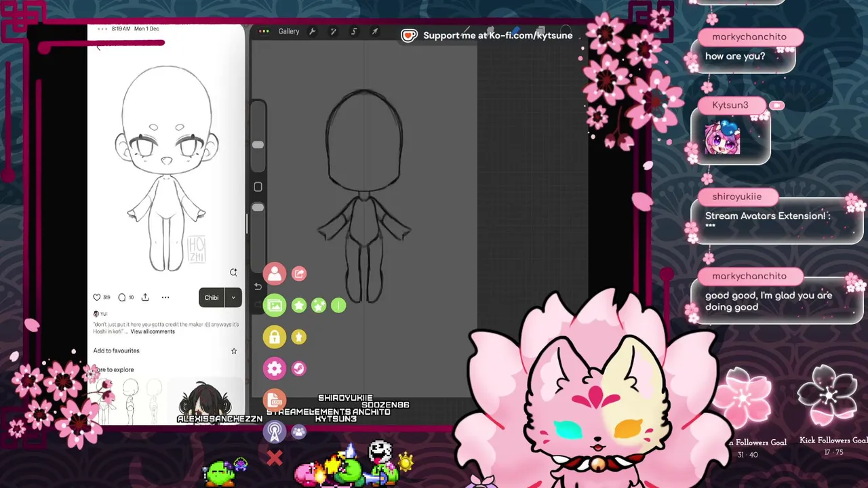Screen dimensions: 868x488
Task: Open the Procreate Gallery
Action: (288, 31)
